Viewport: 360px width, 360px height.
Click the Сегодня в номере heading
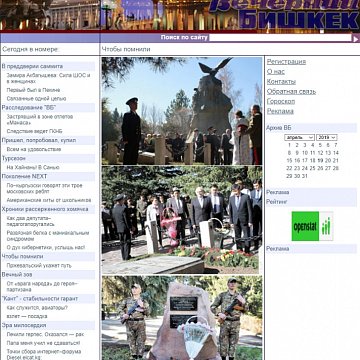coord(31,49)
